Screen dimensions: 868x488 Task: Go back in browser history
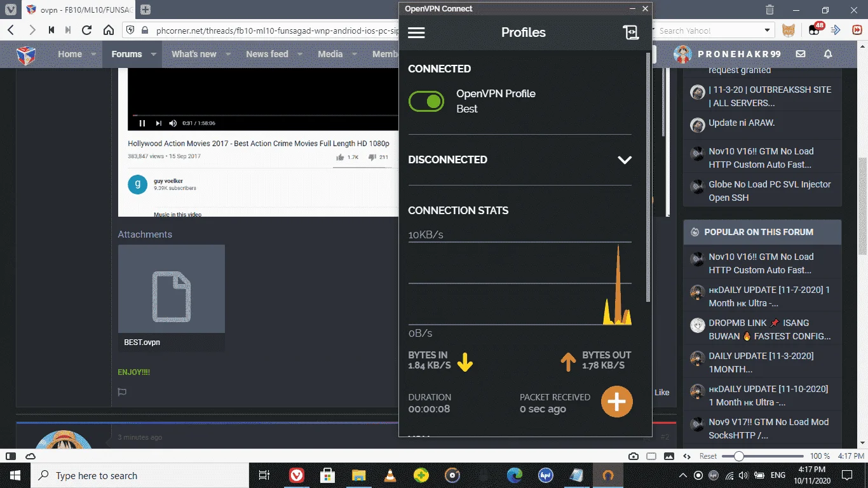(11, 30)
